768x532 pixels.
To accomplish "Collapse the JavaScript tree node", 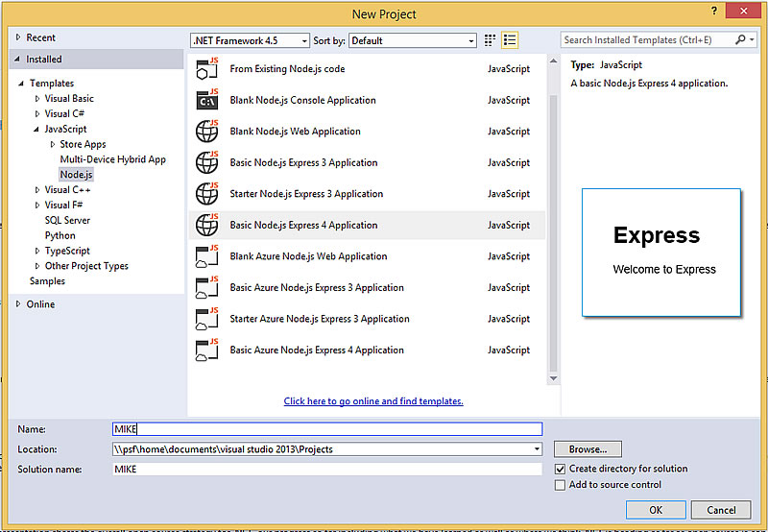I will (36, 130).
